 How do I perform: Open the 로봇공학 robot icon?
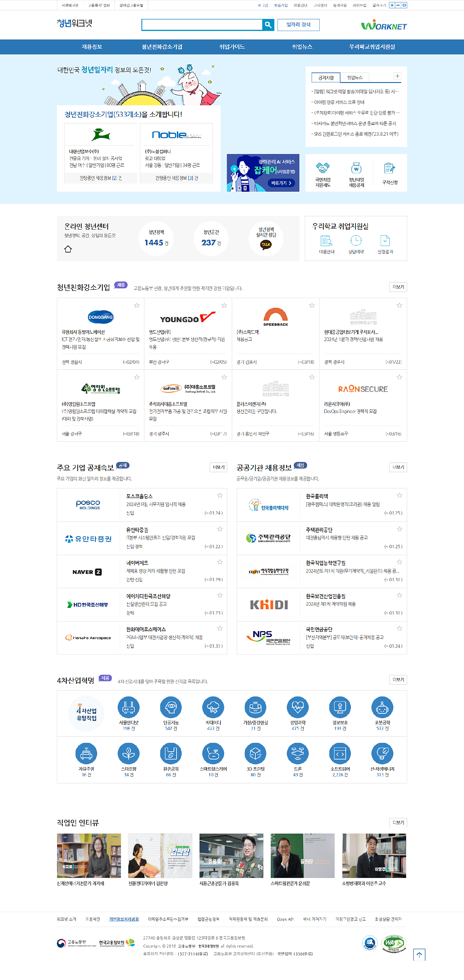pos(382,707)
